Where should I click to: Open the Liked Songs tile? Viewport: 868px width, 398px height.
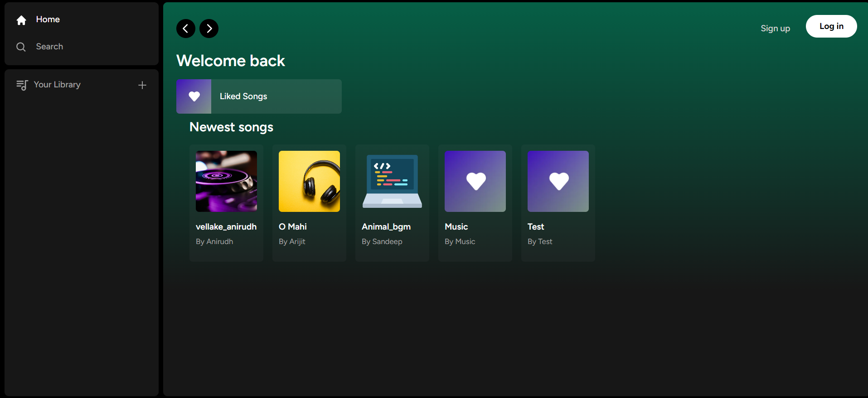click(259, 96)
